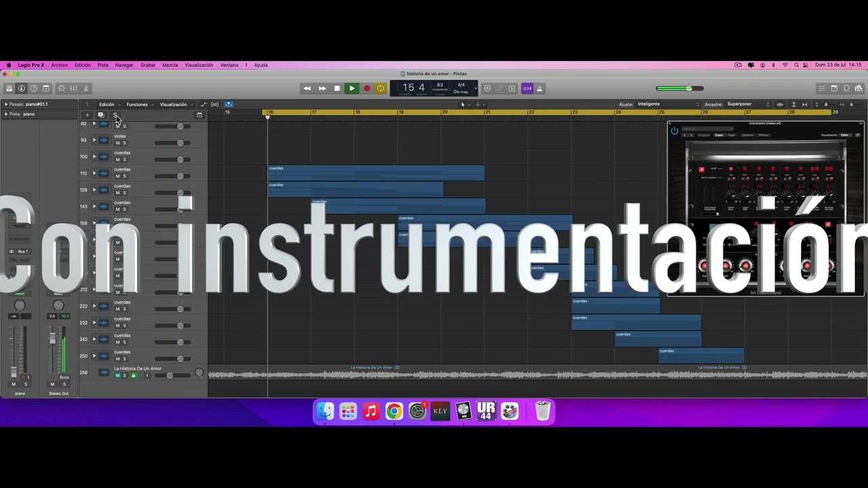This screenshot has width=868, height=488.
Task: Open the track area Funciones menu
Action: [140, 104]
